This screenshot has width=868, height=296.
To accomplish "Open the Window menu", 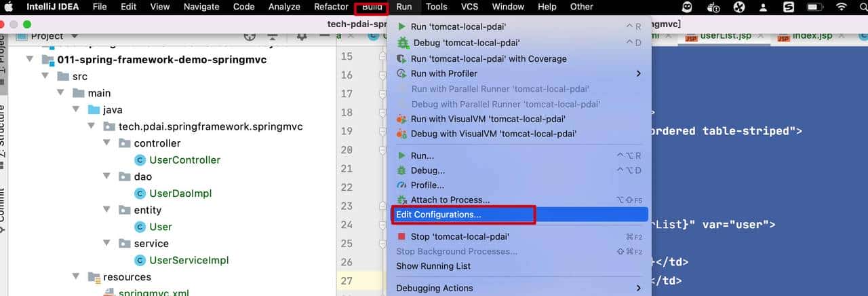I will coord(508,7).
